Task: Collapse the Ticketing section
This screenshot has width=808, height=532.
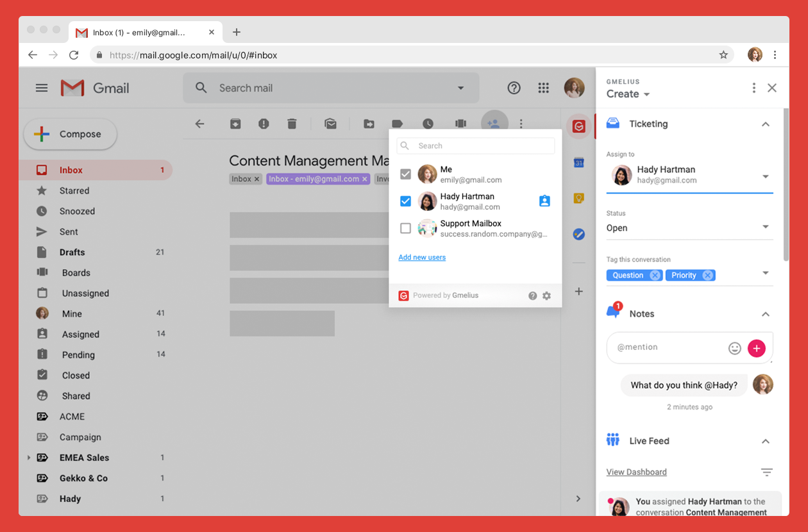Action: (x=766, y=124)
